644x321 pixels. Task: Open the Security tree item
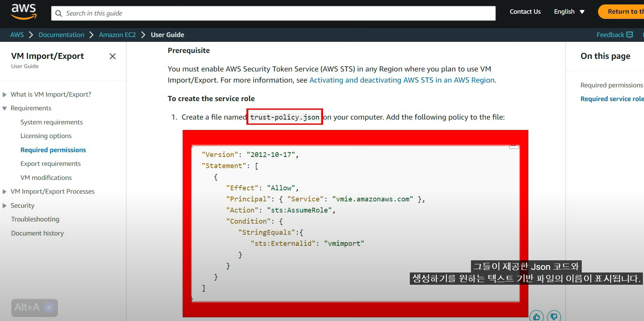click(x=23, y=205)
